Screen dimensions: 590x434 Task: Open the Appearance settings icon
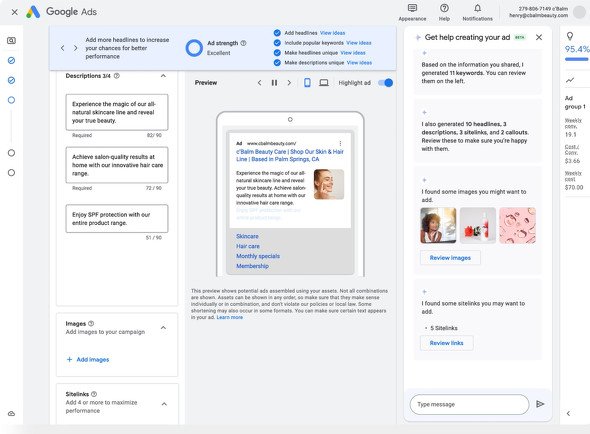point(412,8)
